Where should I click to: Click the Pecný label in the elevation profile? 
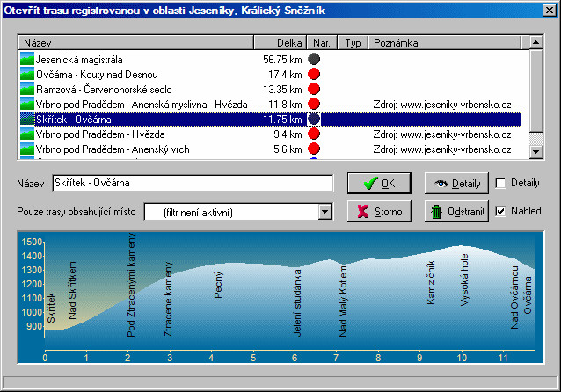point(218,285)
